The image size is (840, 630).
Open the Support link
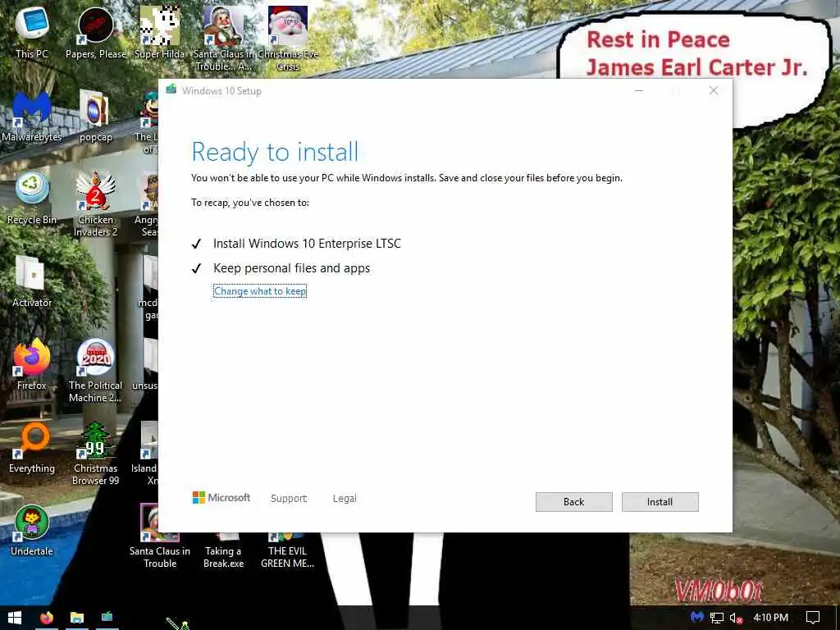[289, 498]
